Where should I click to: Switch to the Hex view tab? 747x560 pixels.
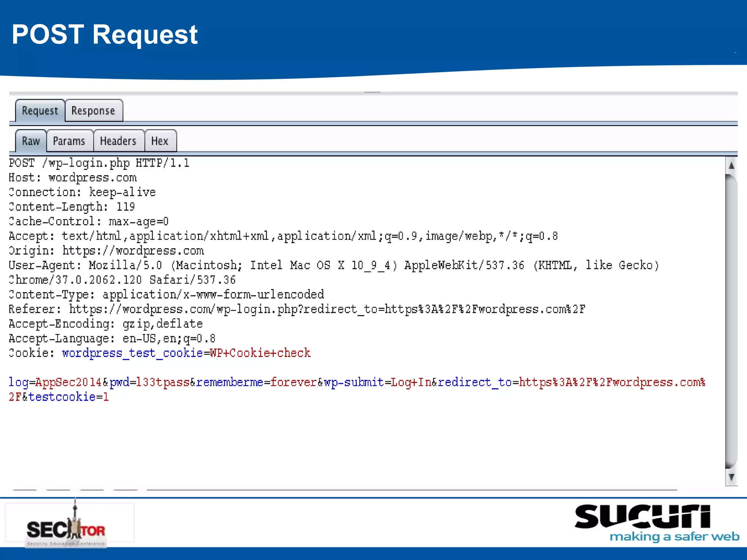160,141
